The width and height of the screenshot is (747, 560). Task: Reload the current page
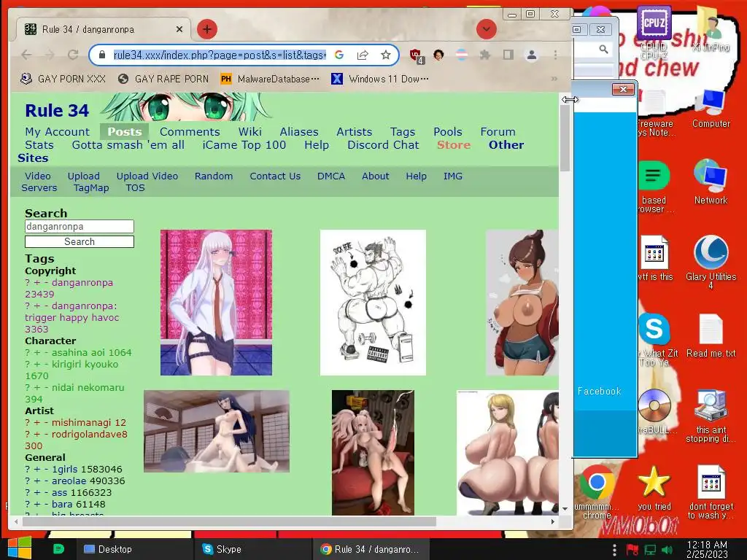(73, 55)
